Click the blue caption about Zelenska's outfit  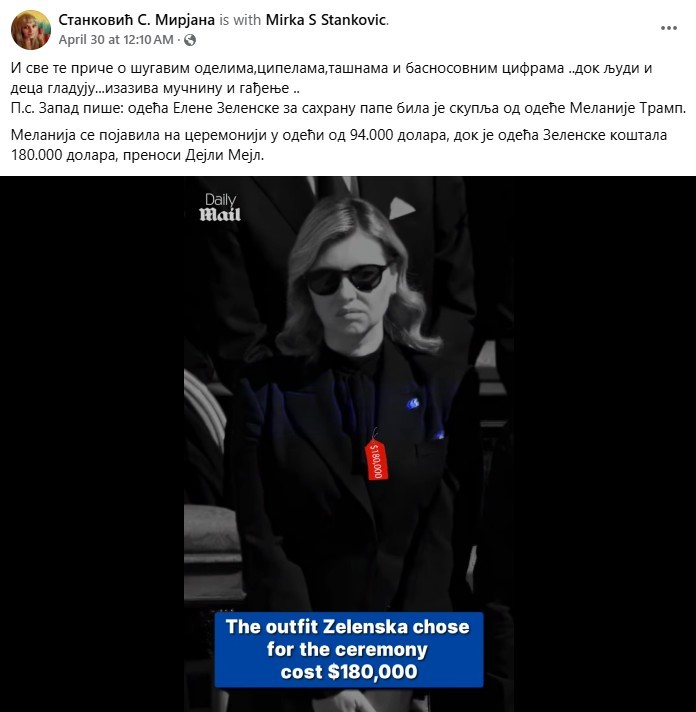348,649
